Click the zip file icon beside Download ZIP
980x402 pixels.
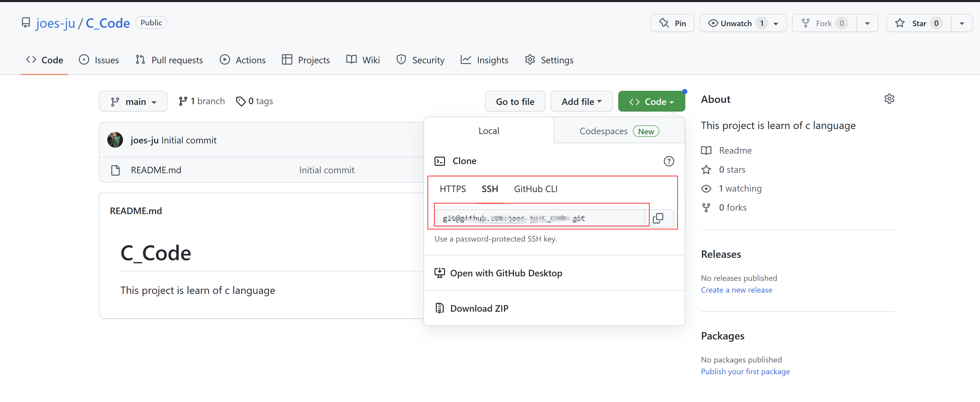439,308
